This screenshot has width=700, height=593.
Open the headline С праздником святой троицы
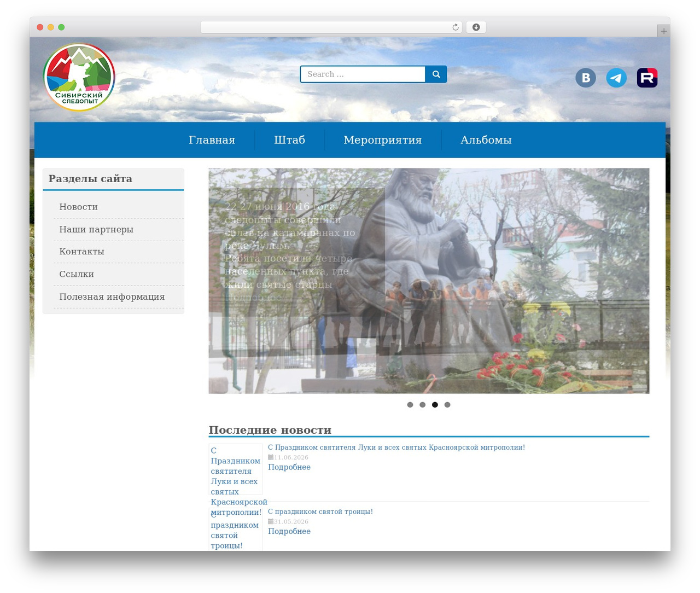click(x=320, y=511)
